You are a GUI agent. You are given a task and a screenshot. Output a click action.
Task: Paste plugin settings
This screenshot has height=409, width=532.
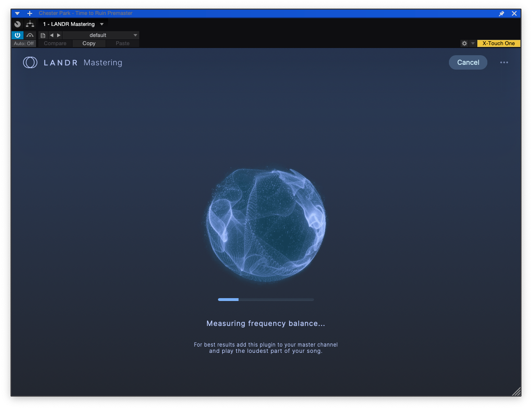tap(122, 43)
